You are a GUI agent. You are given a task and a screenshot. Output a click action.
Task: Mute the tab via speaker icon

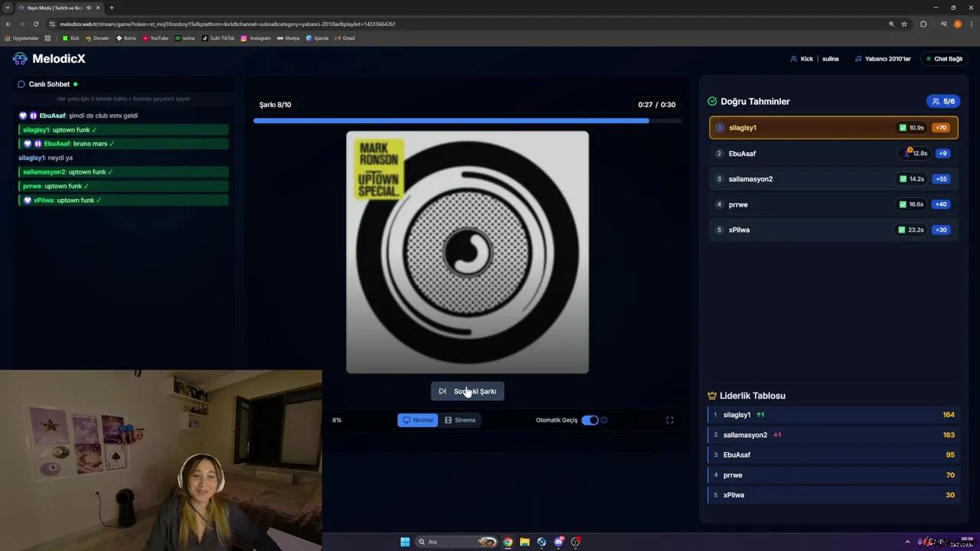pos(90,8)
